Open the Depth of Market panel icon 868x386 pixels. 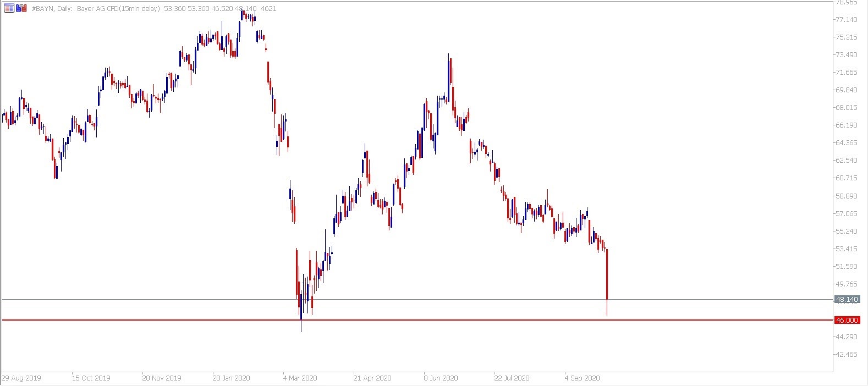[9, 8]
